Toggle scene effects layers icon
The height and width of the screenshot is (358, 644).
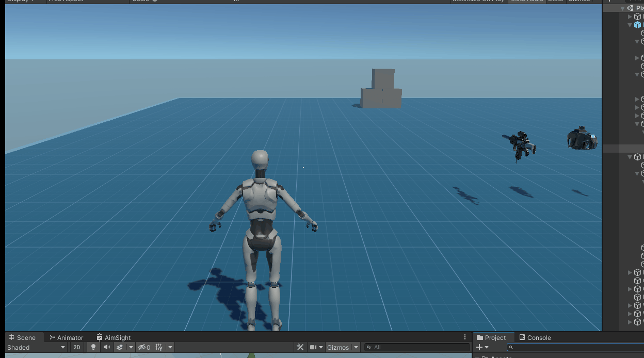(x=120, y=347)
